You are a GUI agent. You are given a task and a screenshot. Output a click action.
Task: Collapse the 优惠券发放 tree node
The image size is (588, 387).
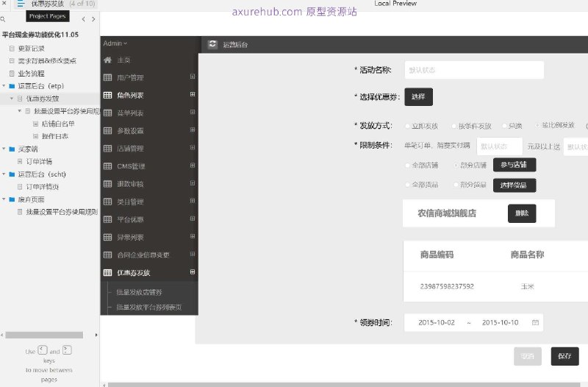point(12,99)
